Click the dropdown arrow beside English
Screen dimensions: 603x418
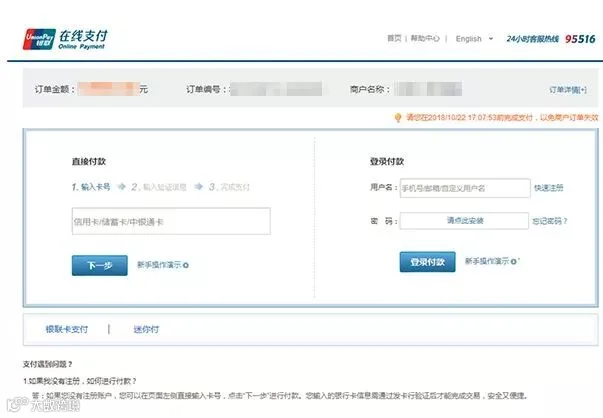[491, 38]
